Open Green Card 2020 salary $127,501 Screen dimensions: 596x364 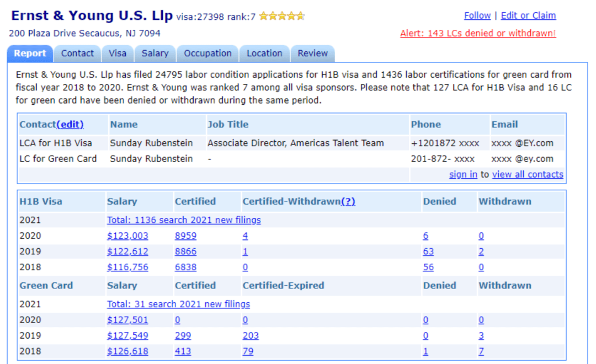coord(127,320)
